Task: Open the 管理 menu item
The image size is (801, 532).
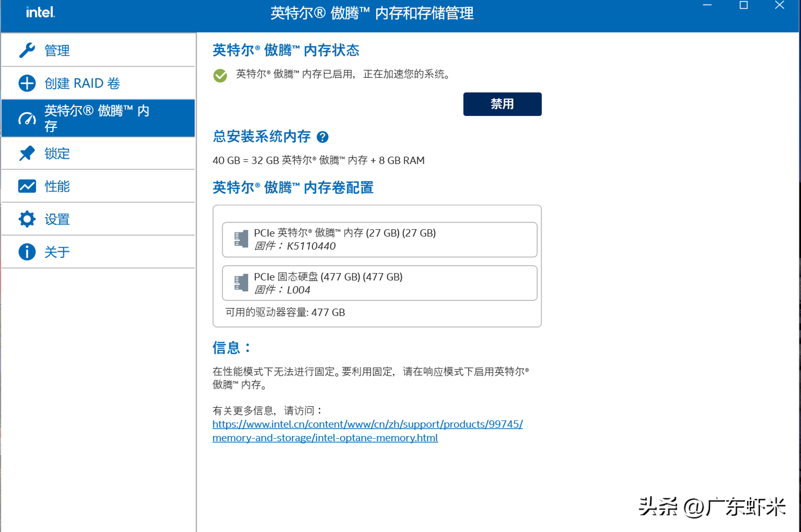Action: coord(98,50)
